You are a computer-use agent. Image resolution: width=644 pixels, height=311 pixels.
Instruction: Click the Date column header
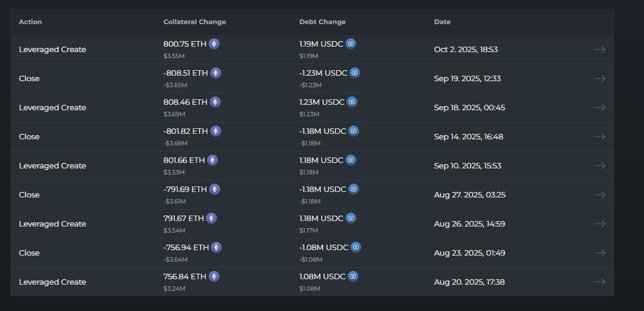click(x=442, y=22)
